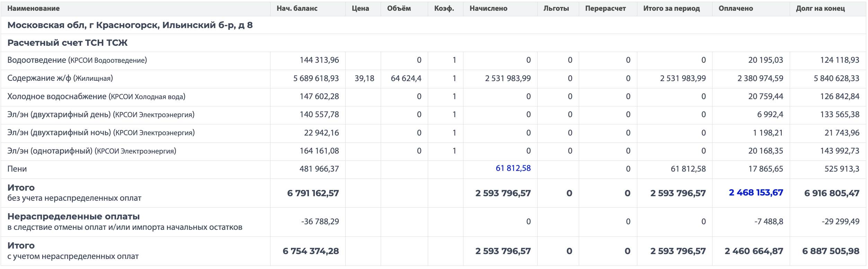Select the Цена column header
Image resolution: width=868 pixels, height=269 pixels.
360,9
